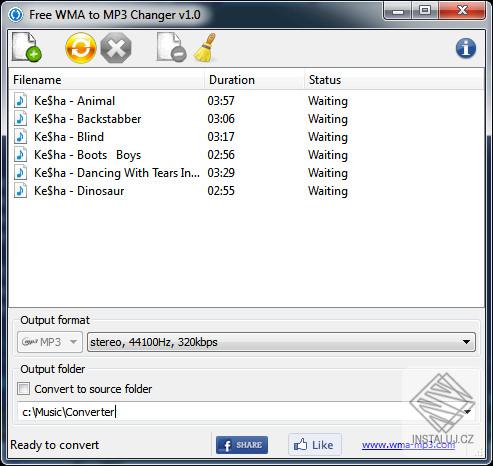This screenshot has width=493, height=466.
Task: Click the 02:55 duration value
Action: 221,191
